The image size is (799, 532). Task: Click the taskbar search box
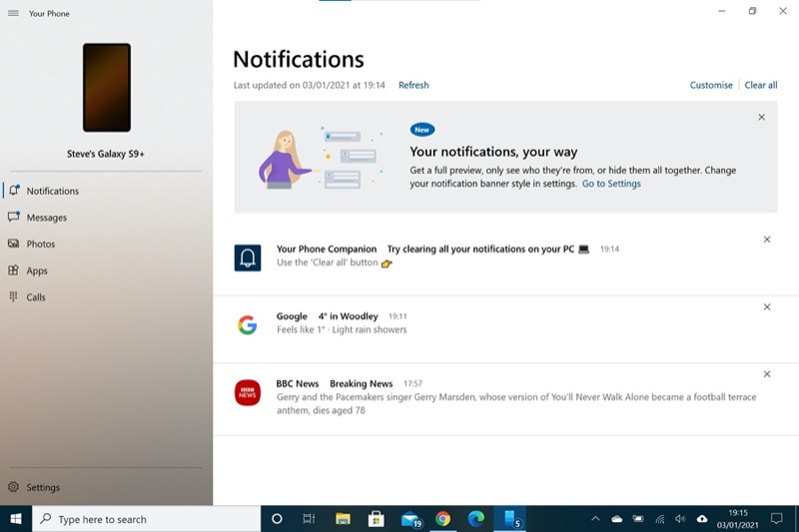click(146, 519)
